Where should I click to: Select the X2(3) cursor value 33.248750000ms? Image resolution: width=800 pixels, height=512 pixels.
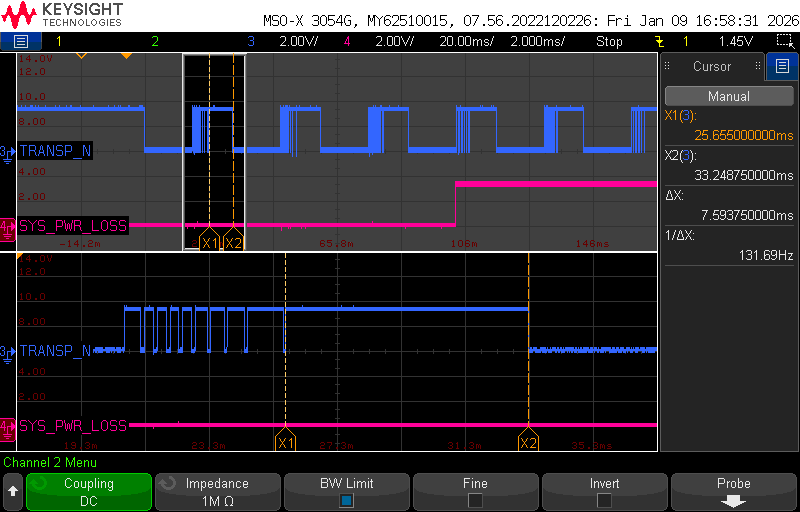[743, 175]
